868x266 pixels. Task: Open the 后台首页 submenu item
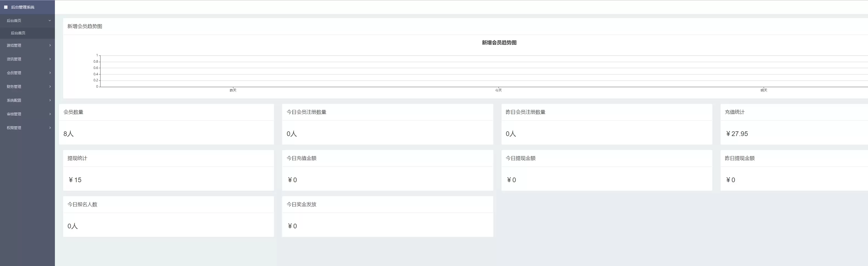coord(18,33)
